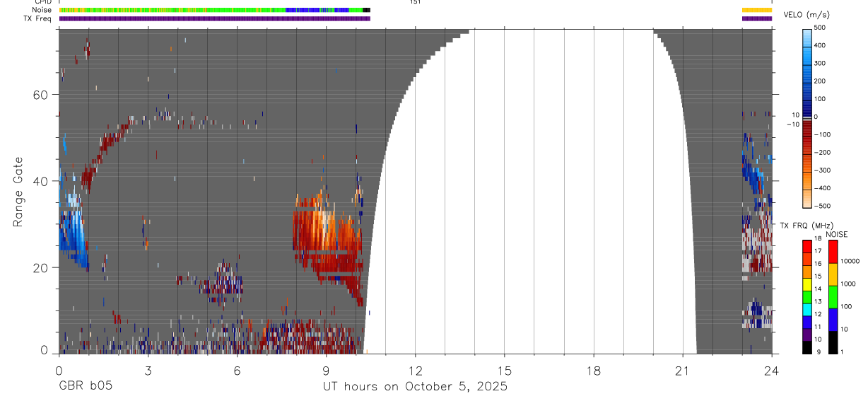This screenshot has width=868, height=401.
Task: Click the '3' UT hour tick label
Action: [x=148, y=370]
